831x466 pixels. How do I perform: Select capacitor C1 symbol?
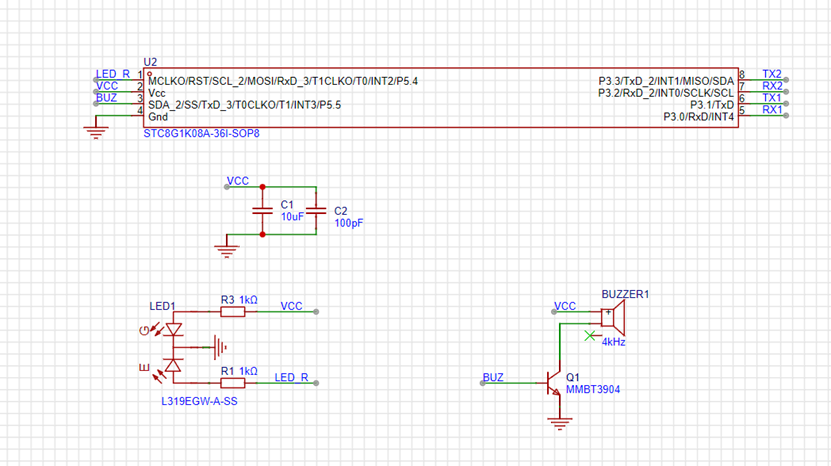pyautogui.click(x=262, y=211)
